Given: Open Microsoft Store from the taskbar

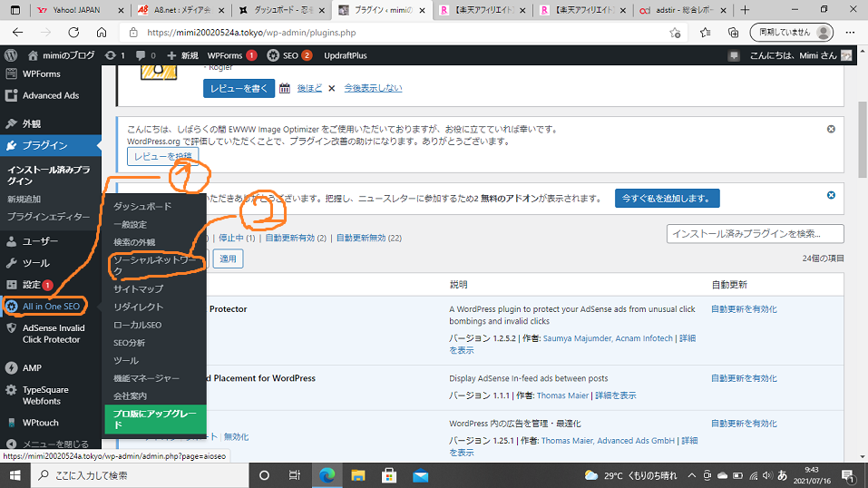Looking at the screenshot, I should (389, 475).
